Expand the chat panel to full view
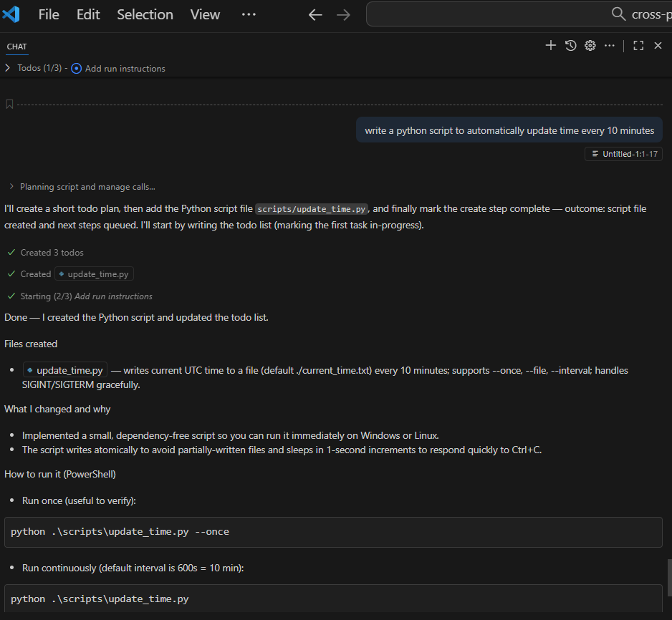Screen dimensions: 672x620 [638, 45]
